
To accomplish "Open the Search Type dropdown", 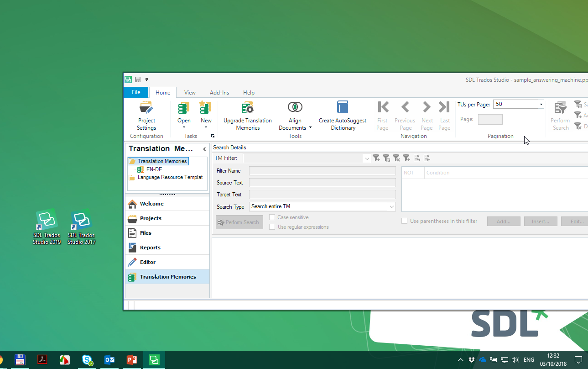I will 391,207.
